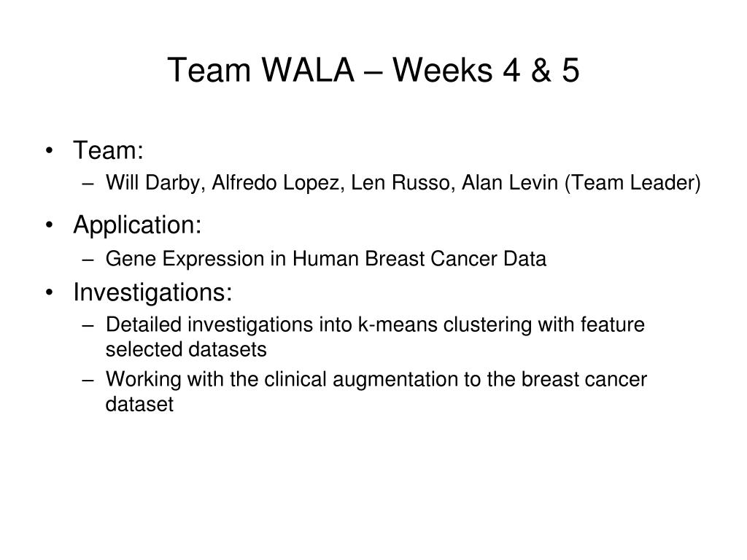This screenshot has height=560, width=747.
Task: Click the name Len Russo
Action: click(403, 183)
